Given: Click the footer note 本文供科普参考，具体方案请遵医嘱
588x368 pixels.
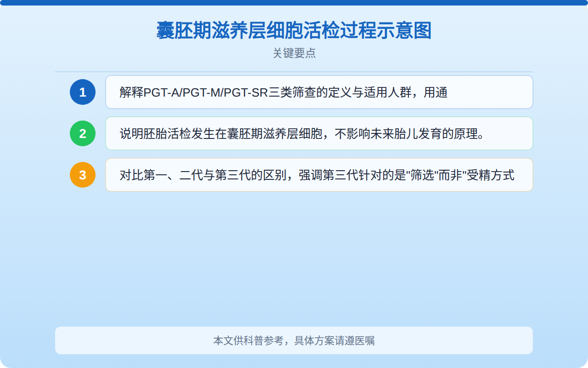Looking at the screenshot, I should pos(294,341).
